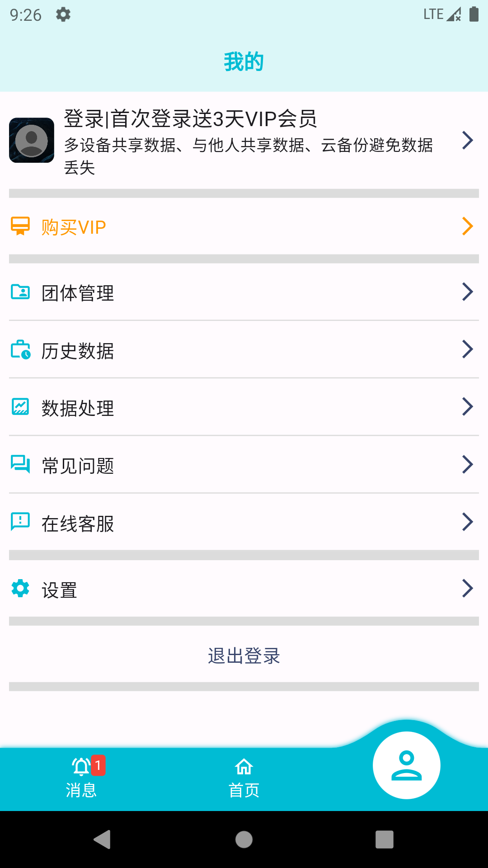
Task: Tap the 数据处理 chart icon
Action: click(x=20, y=407)
